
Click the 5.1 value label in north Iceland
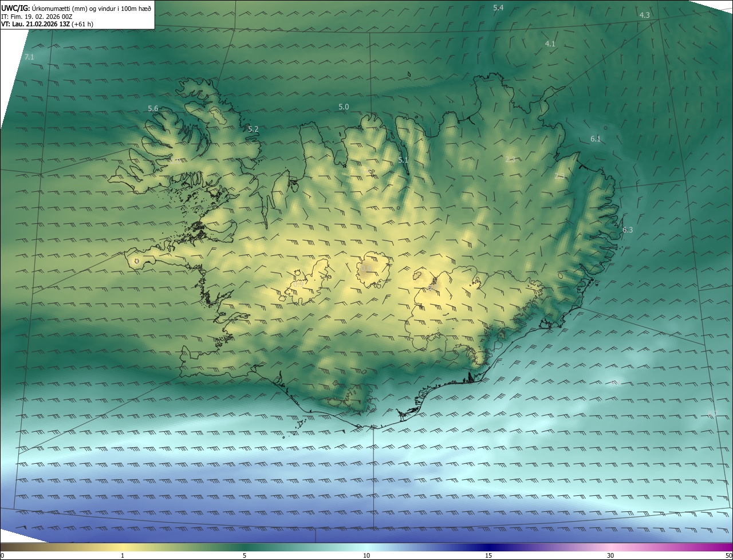pyautogui.click(x=403, y=160)
